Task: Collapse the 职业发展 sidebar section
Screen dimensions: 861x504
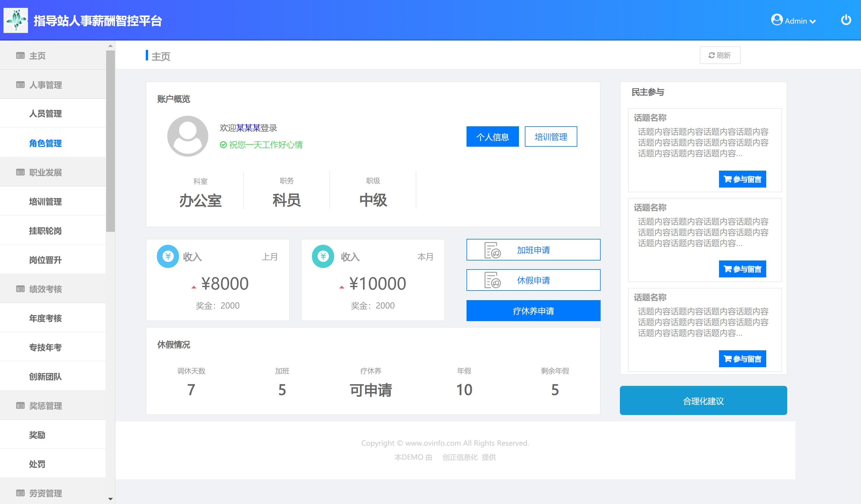Action: pyautogui.click(x=45, y=172)
